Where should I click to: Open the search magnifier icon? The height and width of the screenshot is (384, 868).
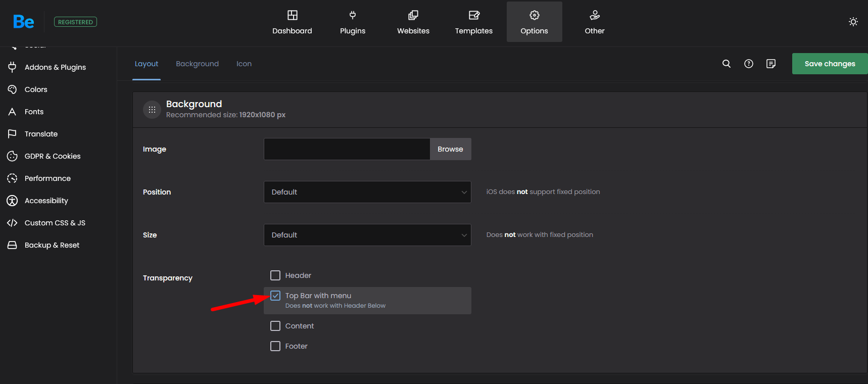pyautogui.click(x=727, y=64)
